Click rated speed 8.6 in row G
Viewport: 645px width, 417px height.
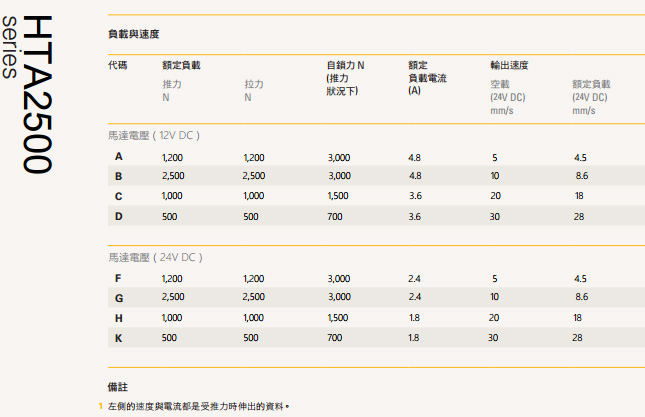[582, 297]
